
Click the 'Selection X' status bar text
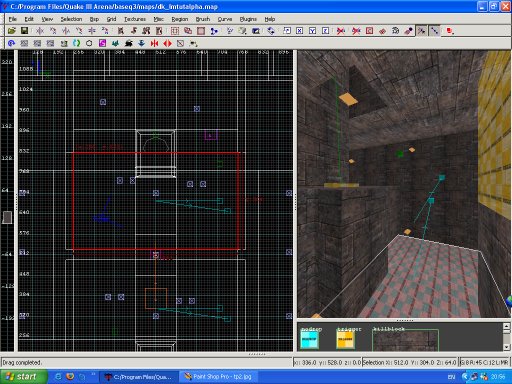(410, 362)
